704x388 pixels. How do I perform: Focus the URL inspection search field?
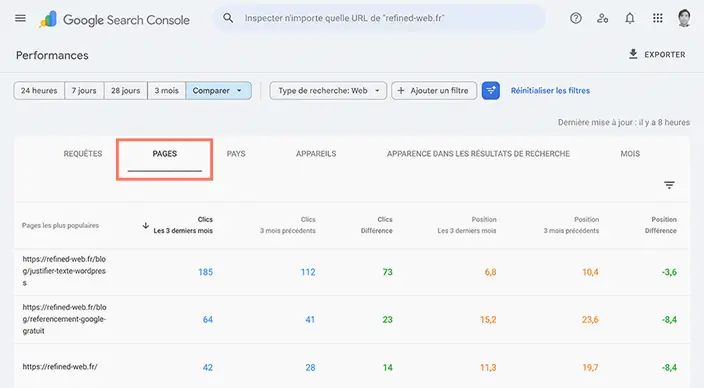(379, 18)
